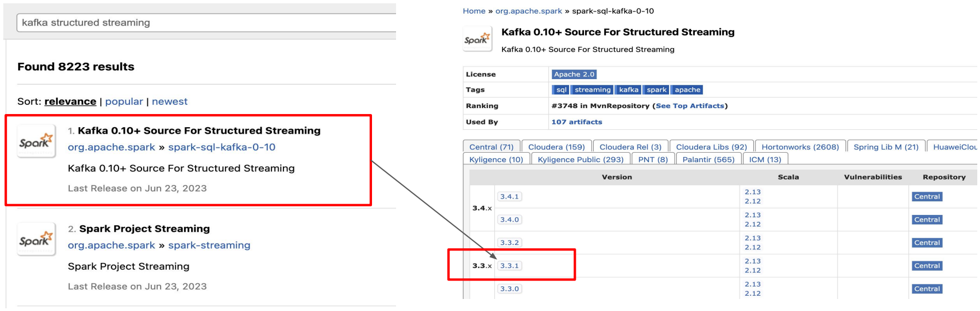Switch to Cloudera Rel (3) tab
This screenshot has width=980, height=311.
tap(630, 147)
